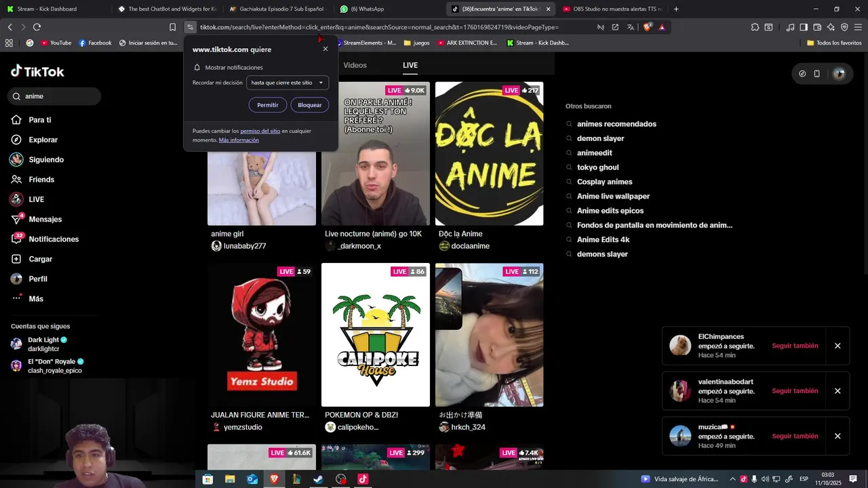This screenshot has width=868, height=488.
Task: Close the notification permission popup
Action: click(325, 49)
